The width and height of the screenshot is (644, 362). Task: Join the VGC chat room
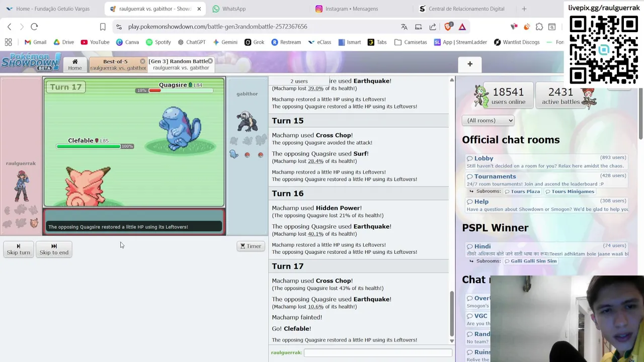coord(480,316)
